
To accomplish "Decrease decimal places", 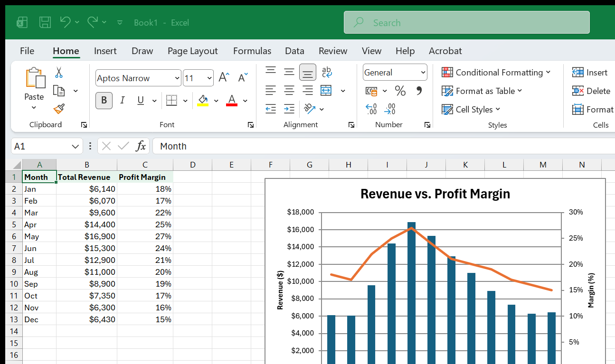I will (x=390, y=109).
